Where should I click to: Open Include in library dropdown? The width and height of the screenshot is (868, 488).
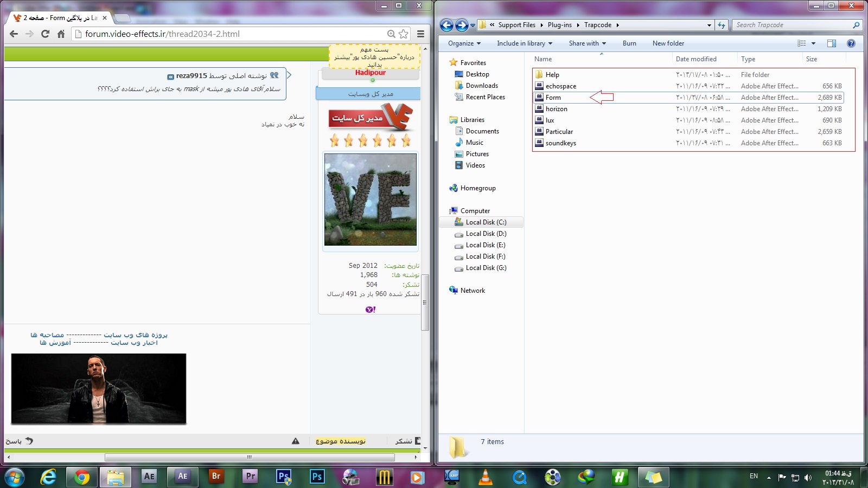pos(525,43)
